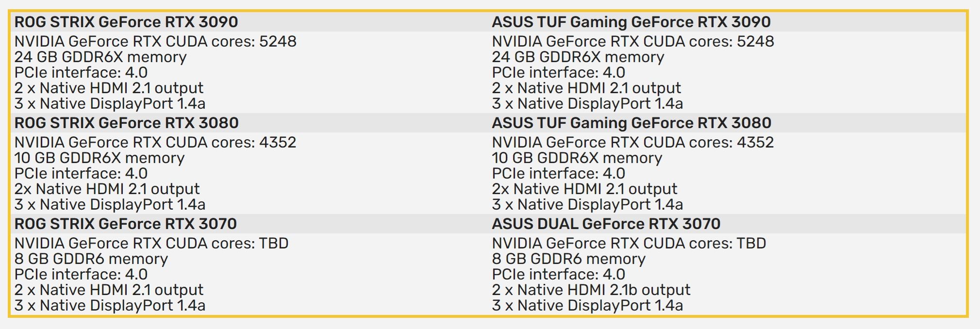The width and height of the screenshot is (980, 329).
Task: Click the ASUS DUAL GeForce RTX 3070 heading
Action: tap(606, 224)
